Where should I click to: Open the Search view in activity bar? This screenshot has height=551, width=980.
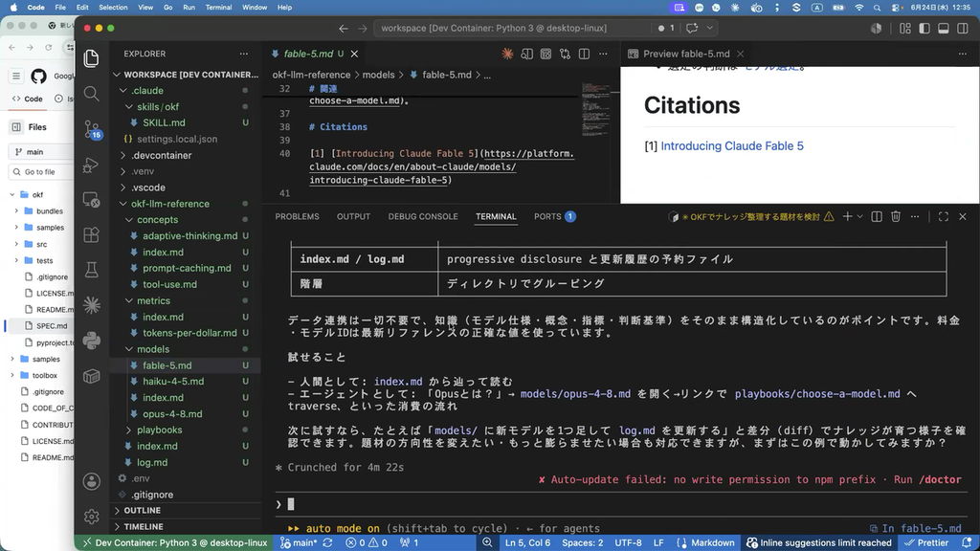tap(91, 94)
